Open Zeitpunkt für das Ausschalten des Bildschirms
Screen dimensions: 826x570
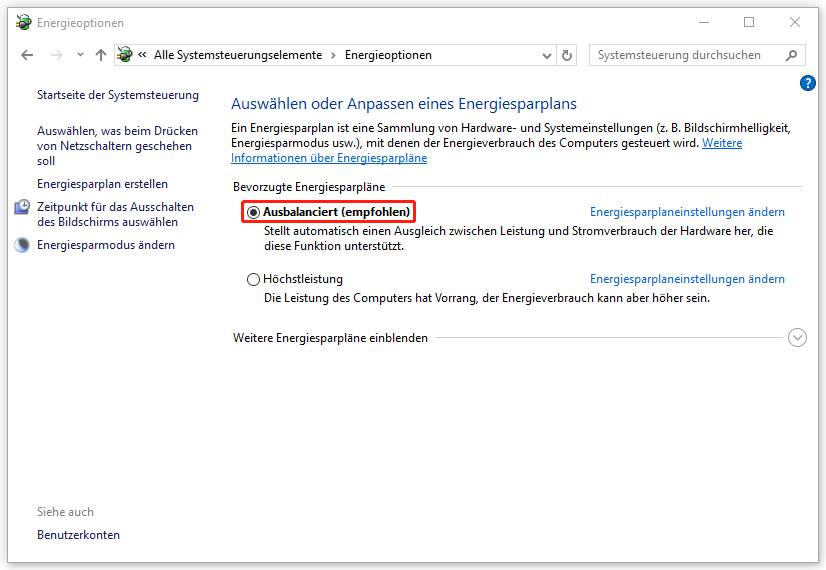(115, 214)
